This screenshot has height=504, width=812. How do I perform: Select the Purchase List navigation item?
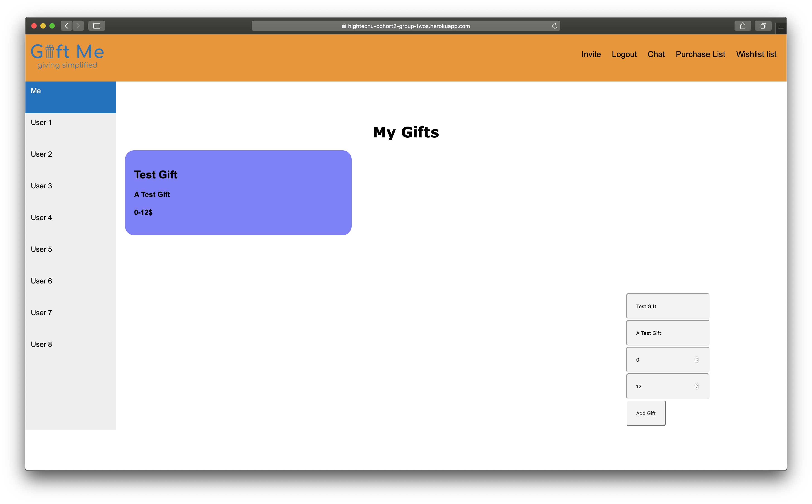coord(700,54)
